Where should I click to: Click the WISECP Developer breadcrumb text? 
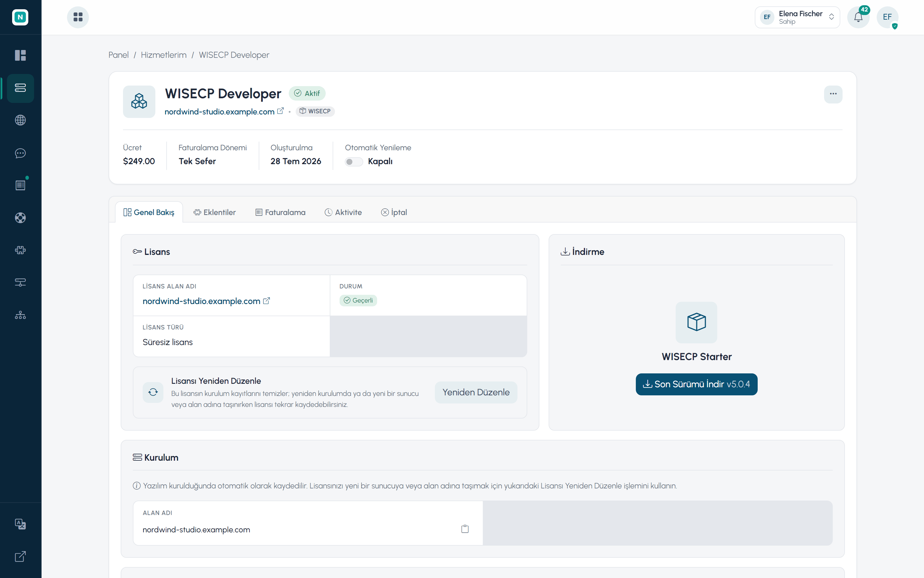234,55
